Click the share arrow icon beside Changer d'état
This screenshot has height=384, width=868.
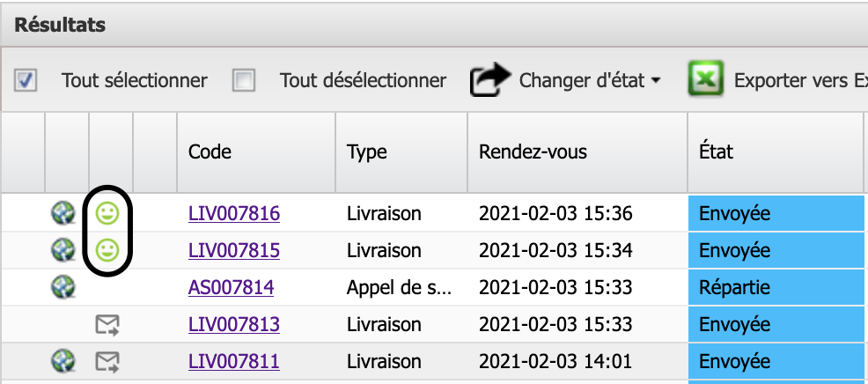coord(490,79)
